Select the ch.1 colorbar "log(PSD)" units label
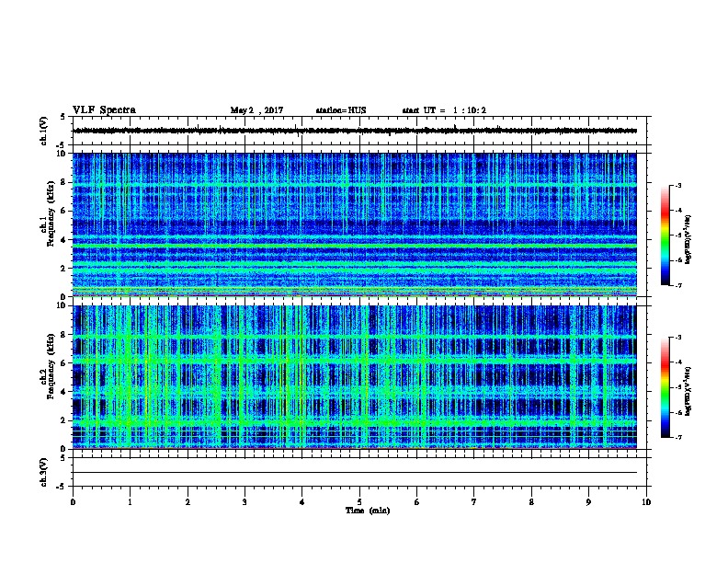This screenshot has height=563, width=728. coord(688,239)
